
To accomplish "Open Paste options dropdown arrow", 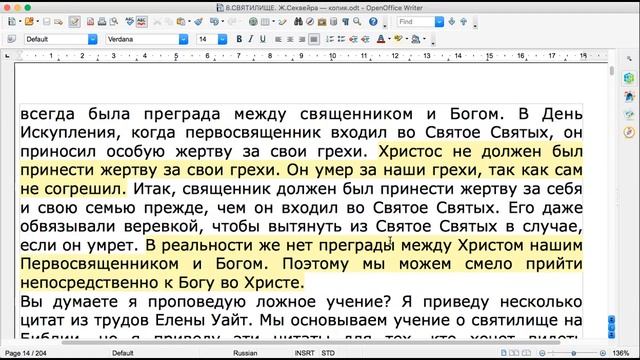I will tap(189, 22).
